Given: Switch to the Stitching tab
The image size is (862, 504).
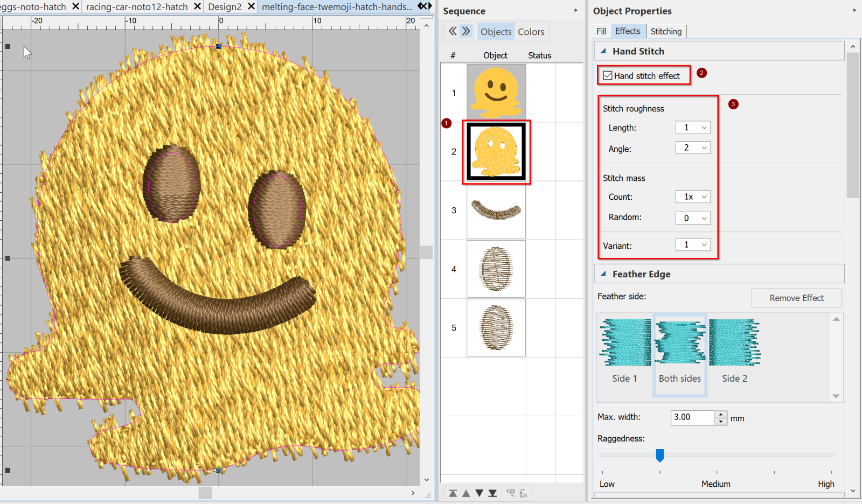Looking at the screenshot, I should coord(666,31).
